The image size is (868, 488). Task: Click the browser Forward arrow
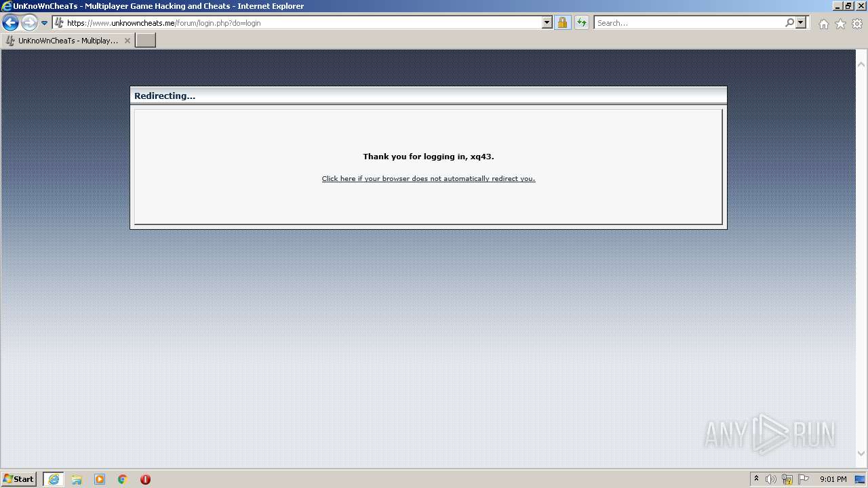(x=29, y=23)
